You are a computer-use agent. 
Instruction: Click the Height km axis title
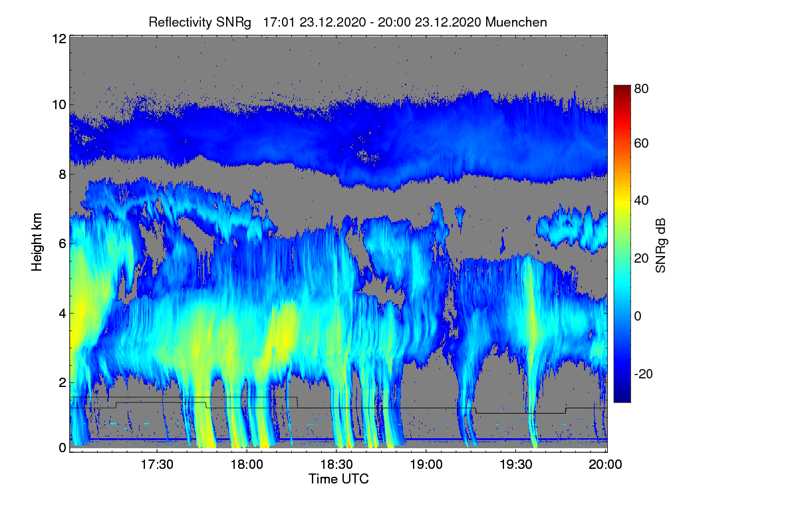pos(37,243)
